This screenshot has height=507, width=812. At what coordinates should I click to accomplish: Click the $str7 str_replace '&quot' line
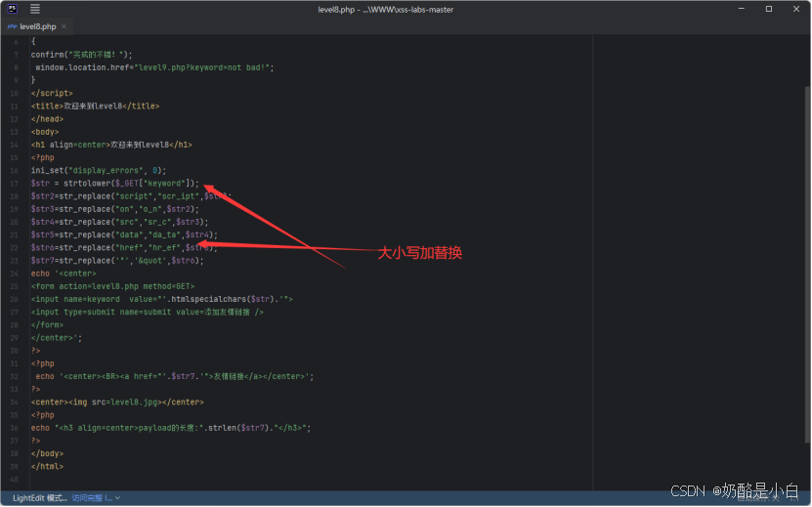[117, 261]
